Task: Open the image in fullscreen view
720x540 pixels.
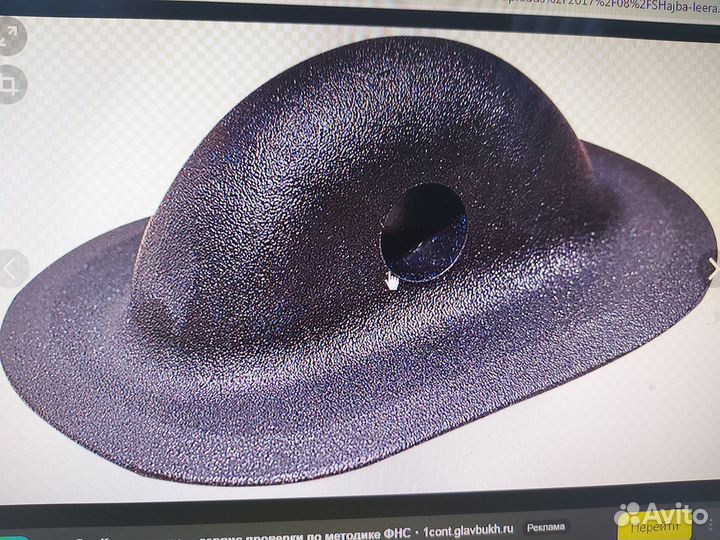Action: pyautogui.click(x=11, y=38)
